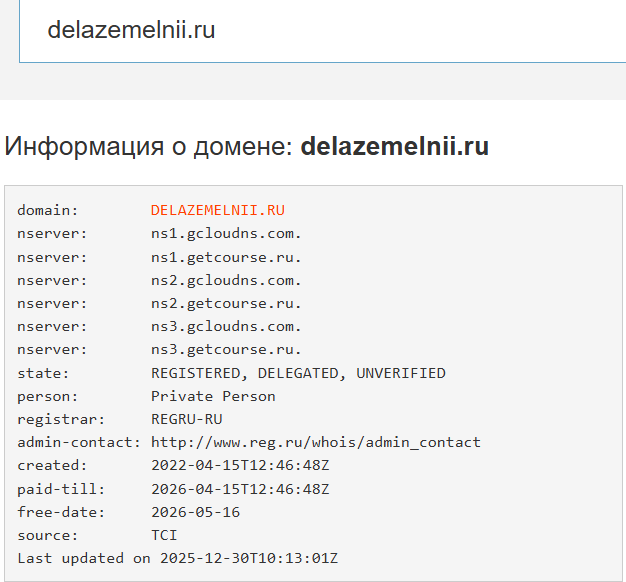Screen dimensions: 626x582
Task: Click the source value TCI
Action: click(164, 535)
